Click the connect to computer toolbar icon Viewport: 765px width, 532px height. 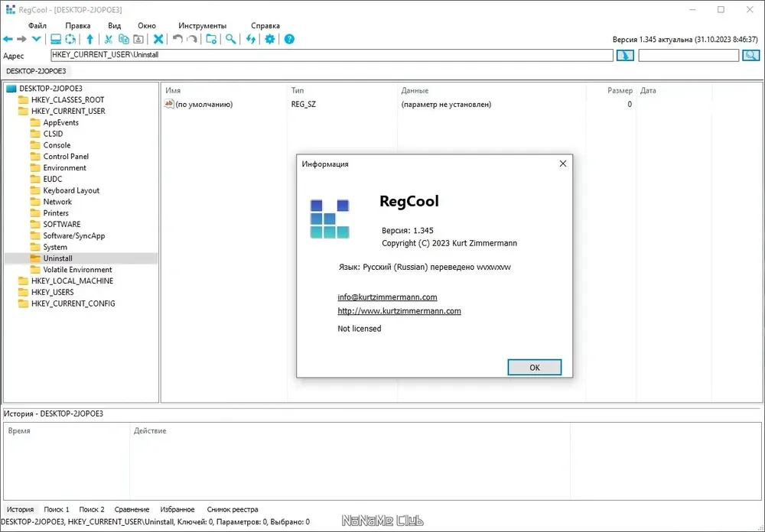pos(56,39)
